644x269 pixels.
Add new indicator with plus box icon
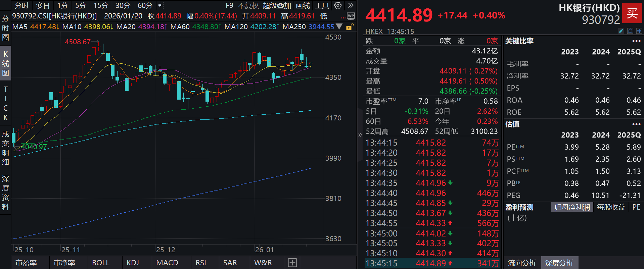coord(292,263)
